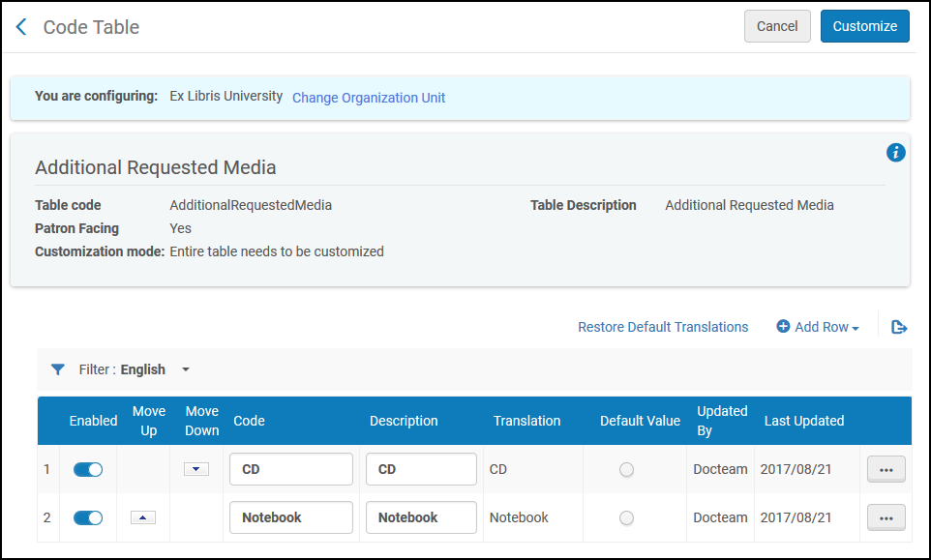The height and width of the screenshot is (560, 931).
Task: Move the Notebook row up
Action: pos(143,517)
